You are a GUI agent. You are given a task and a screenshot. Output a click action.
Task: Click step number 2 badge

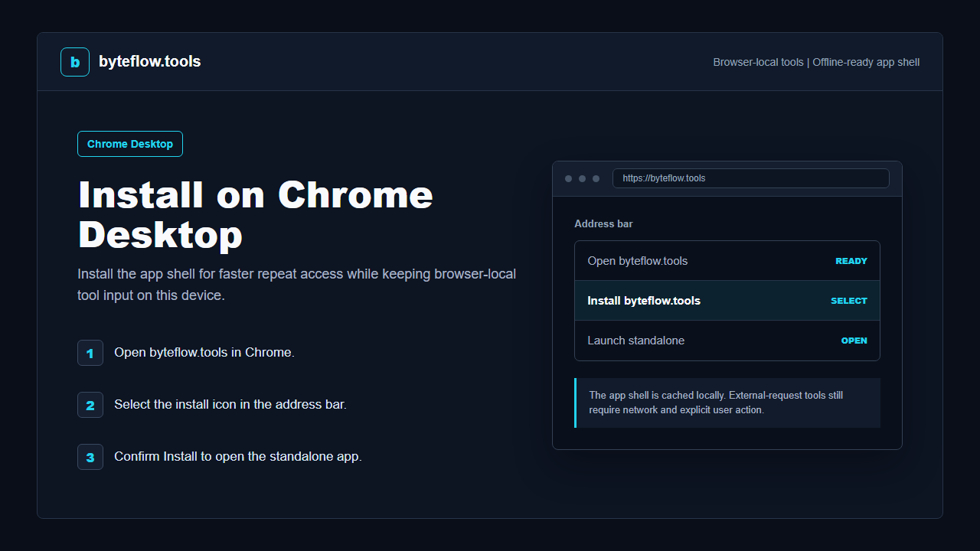[x=90, y=405]
